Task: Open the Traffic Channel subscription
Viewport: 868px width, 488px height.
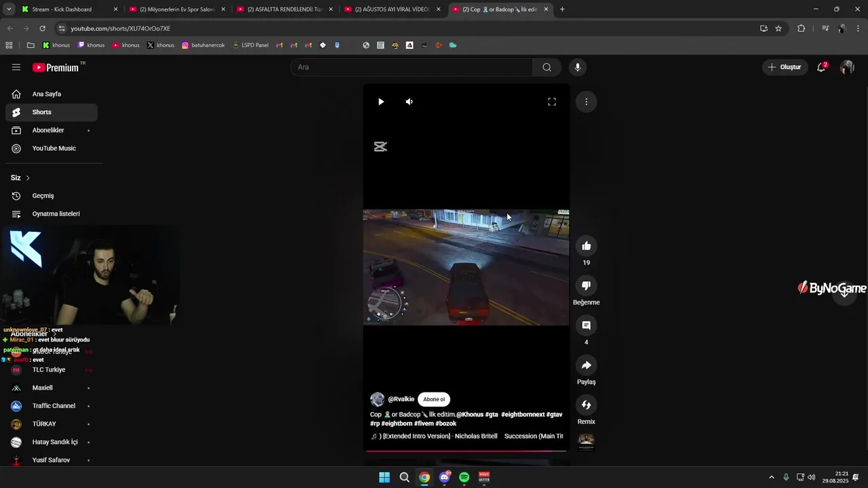Action: coord(52,406)
